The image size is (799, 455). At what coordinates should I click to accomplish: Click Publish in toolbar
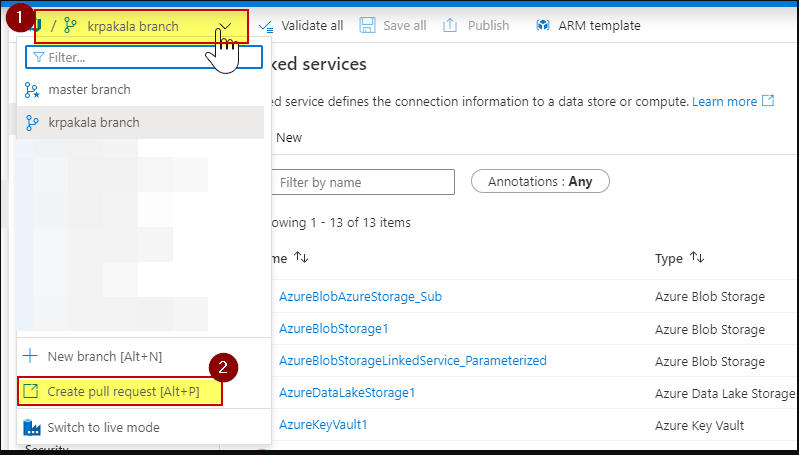tap(488, 25)
